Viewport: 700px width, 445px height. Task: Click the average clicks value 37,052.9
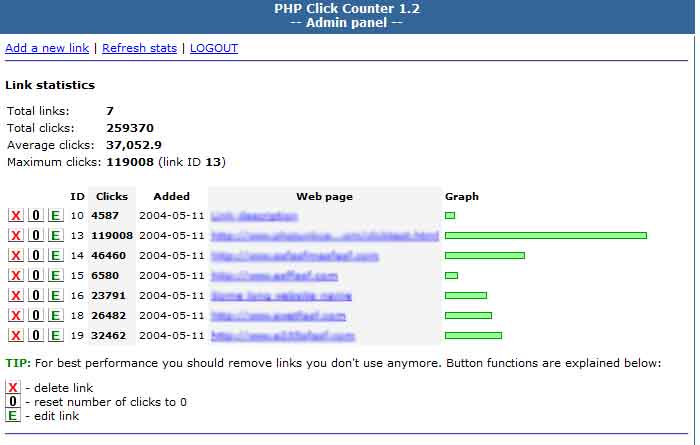pyautogui.click(x=134, y=145)
